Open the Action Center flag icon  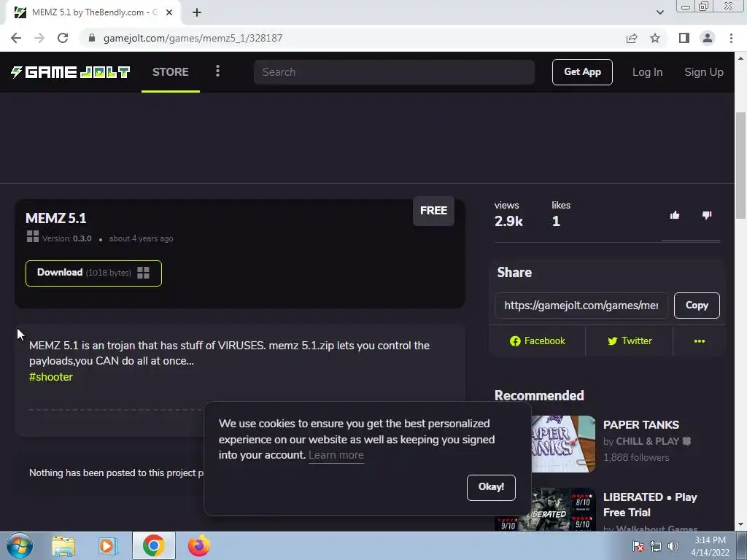pos(638,546)
